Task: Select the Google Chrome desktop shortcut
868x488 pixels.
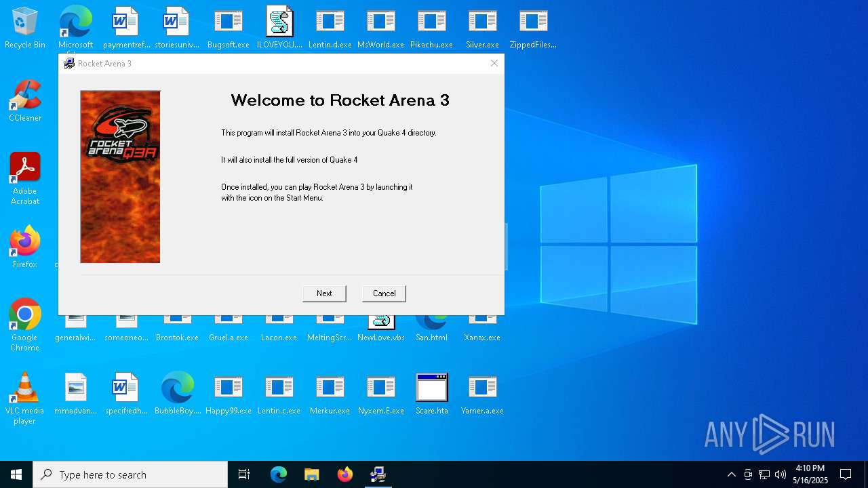Action: tap(25, 325)
